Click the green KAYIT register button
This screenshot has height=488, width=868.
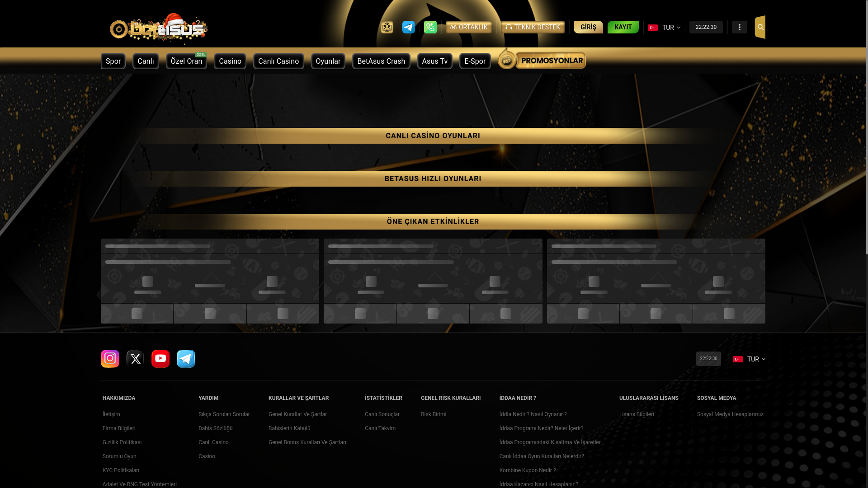[x=623, y=27]
